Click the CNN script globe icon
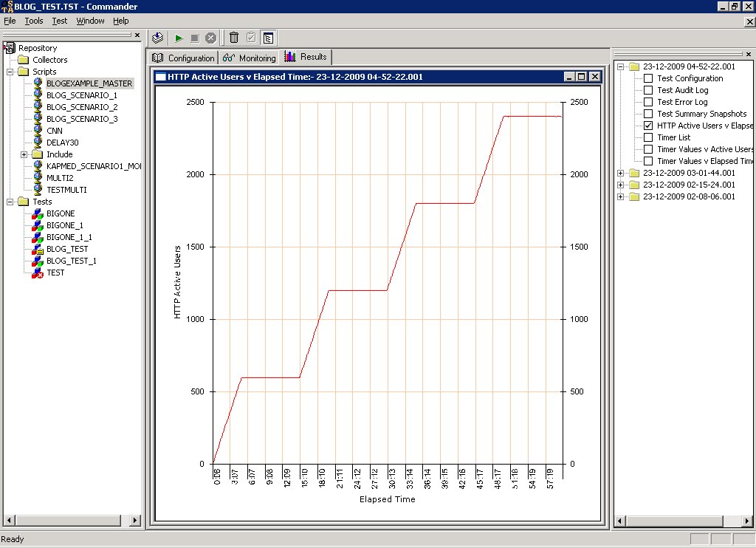 [x=38, y=130]
